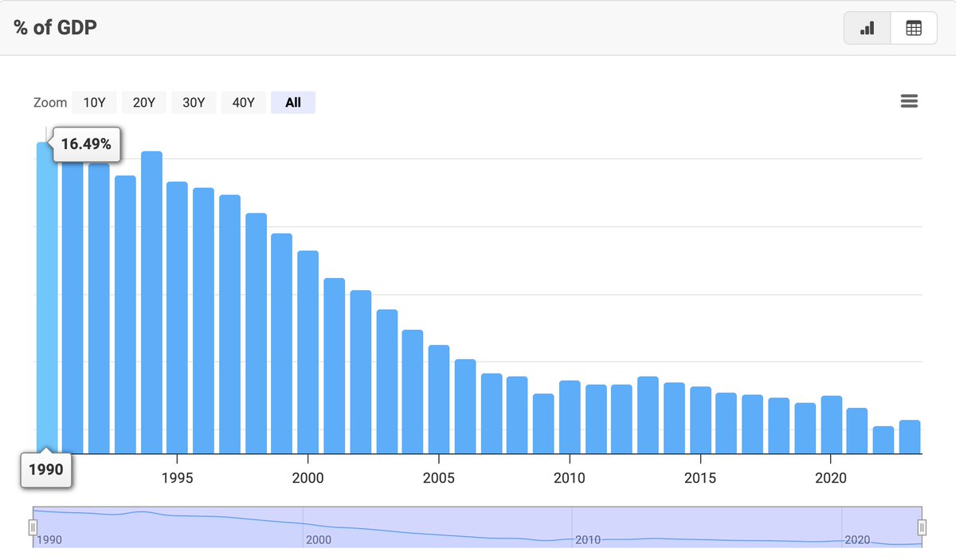Switch to bar chart view
This screenshot has height=560, width=956.
tap(868, 28)
